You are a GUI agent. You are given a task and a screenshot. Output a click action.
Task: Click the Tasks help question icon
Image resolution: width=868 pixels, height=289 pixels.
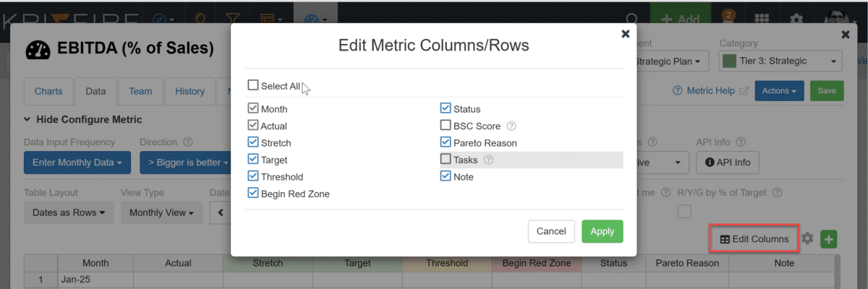click(x=488, y=160)
